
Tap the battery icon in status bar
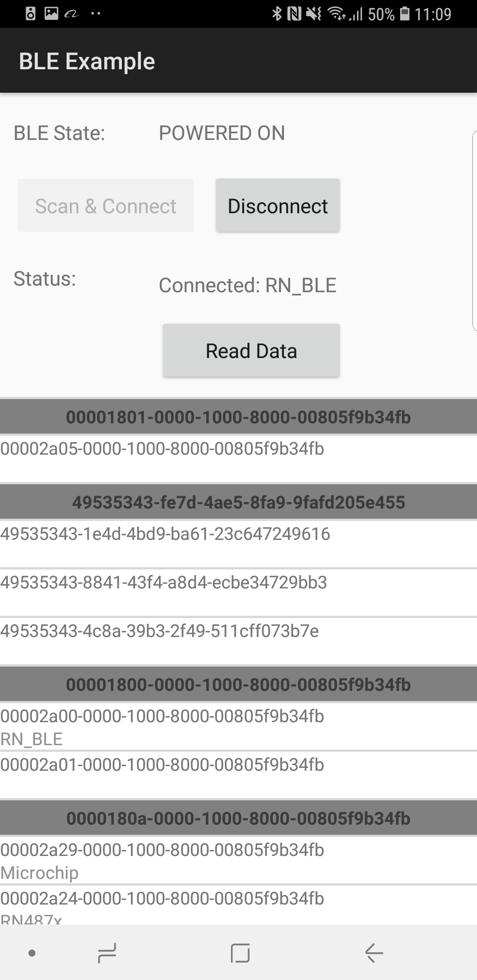(x=405, y=14)
